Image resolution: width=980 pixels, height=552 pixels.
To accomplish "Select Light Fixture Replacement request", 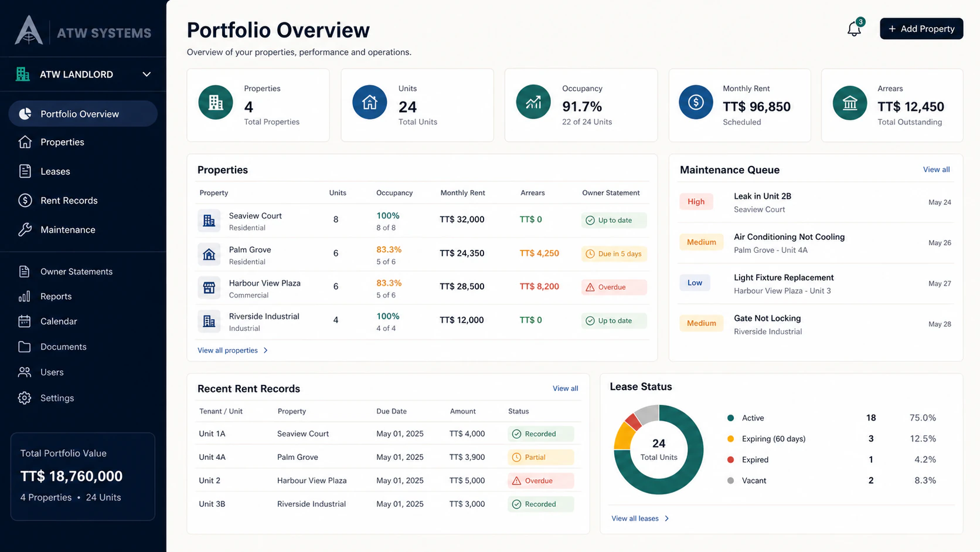I will click(x=816, y=283).
